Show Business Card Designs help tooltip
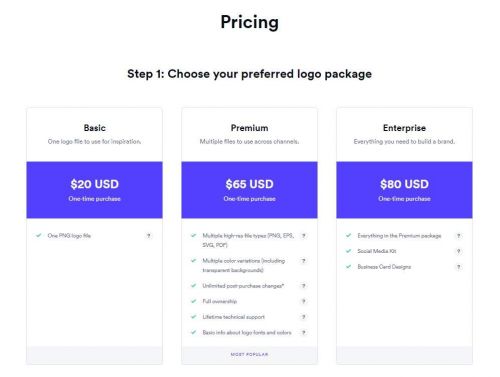This screenshot has height=377, width=500. [459, 267]
